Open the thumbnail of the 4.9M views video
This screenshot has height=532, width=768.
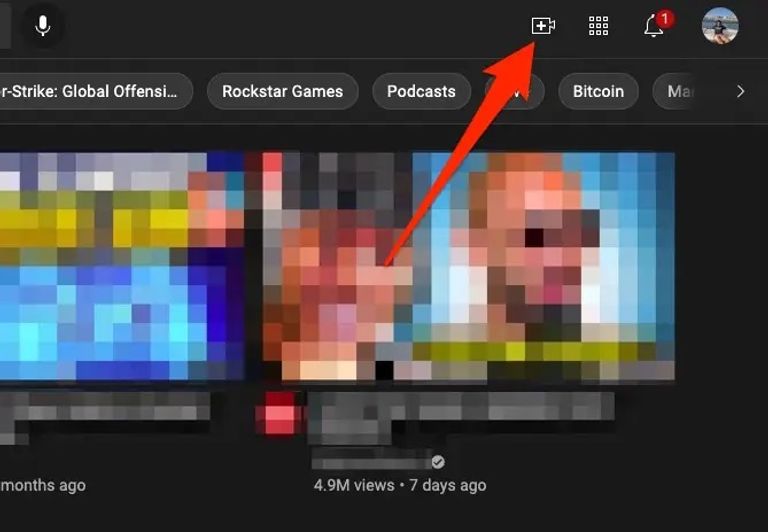(468, 266)
